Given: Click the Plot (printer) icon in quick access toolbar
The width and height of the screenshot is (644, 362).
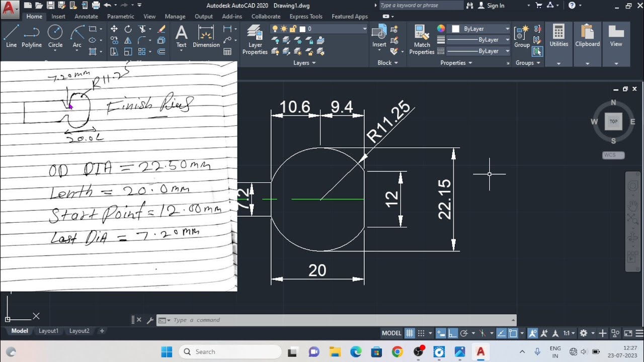Looking at the screenshot, I should (97, 6).
